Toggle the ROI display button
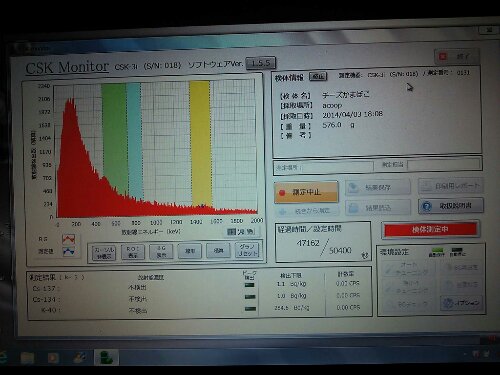 pos(133,252)
